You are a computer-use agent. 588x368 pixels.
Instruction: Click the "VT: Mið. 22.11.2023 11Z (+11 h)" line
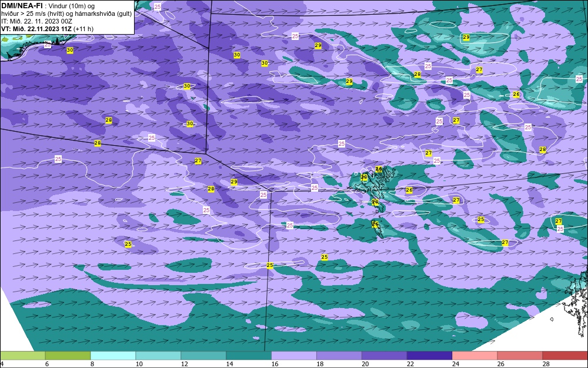[x=48, y=29]
